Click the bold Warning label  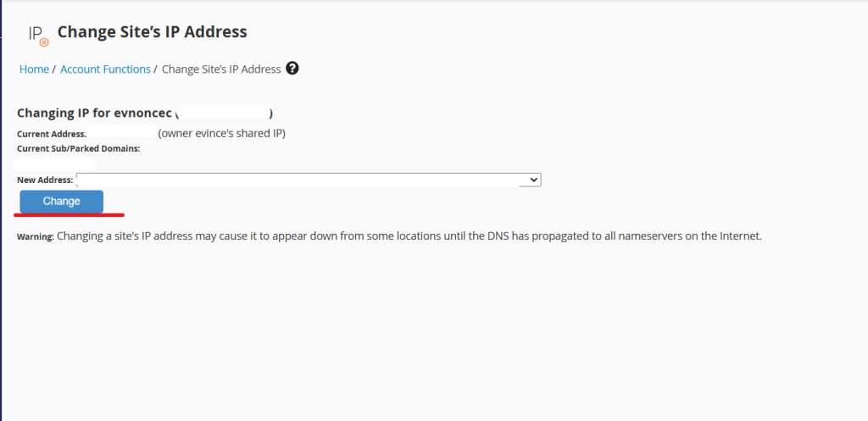[x=35, y=237]
